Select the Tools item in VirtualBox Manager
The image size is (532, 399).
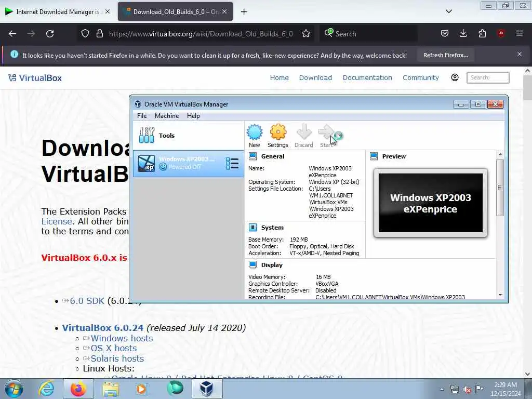pyautogui.click(x=188, y=136)
